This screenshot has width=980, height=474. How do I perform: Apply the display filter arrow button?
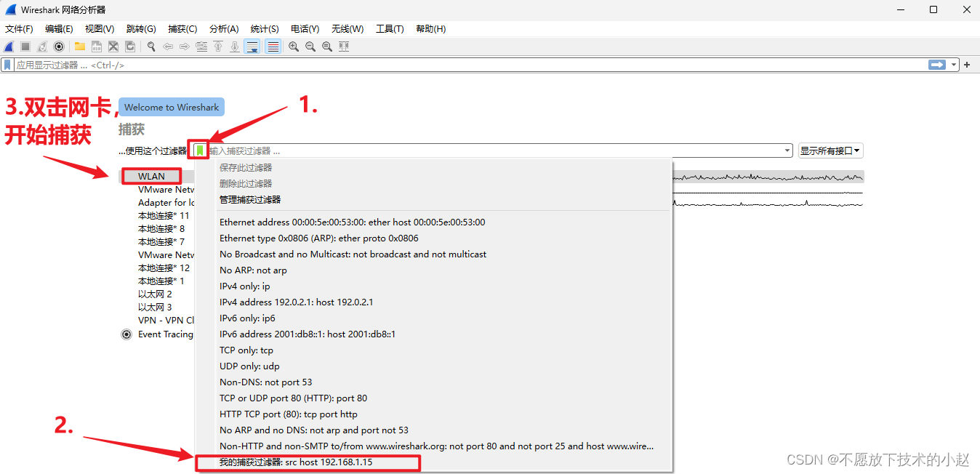(x=937, y=65)
